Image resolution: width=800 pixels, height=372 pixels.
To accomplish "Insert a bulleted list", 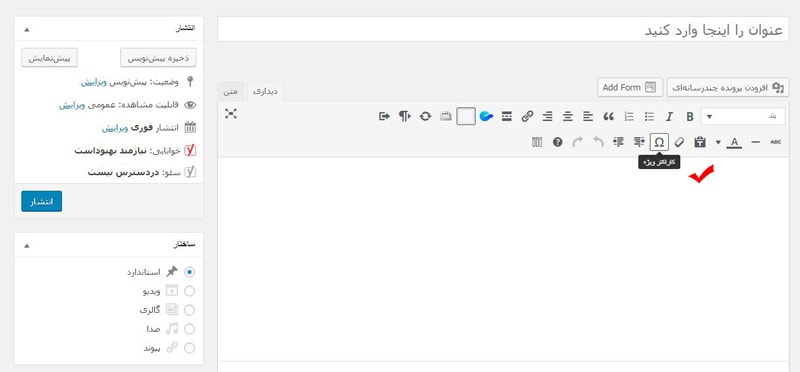I will (x=649, y=117).
